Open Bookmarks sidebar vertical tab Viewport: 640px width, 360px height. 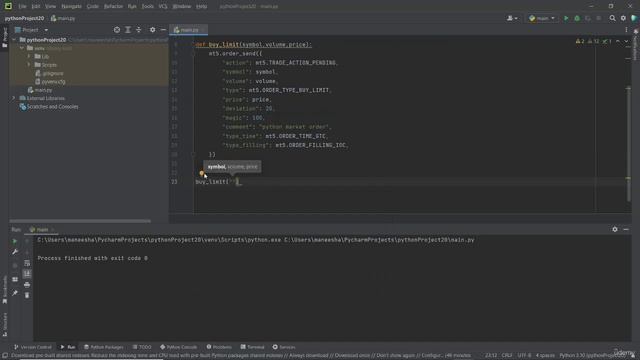point(4,290)
